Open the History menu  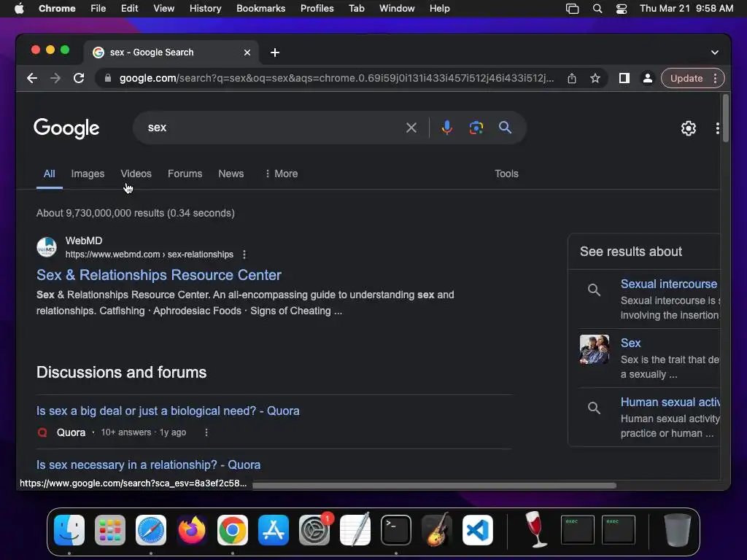[205, 9]
